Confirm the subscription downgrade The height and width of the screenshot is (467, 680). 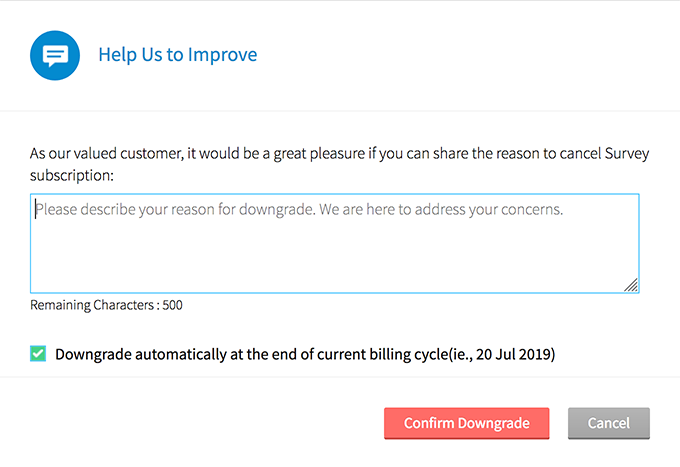[x=467, y=423]
